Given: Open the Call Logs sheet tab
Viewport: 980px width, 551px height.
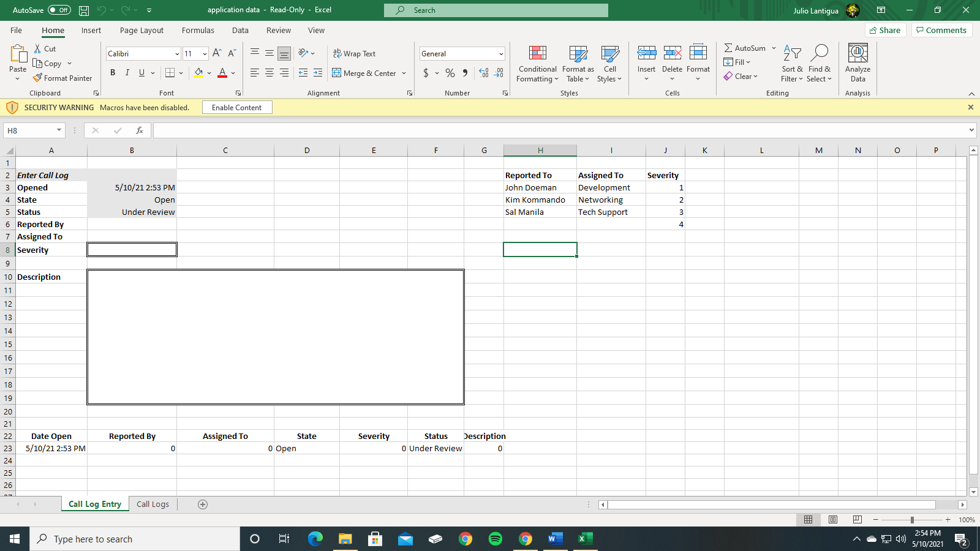Looking at the screenshot, I should [153, 504].
